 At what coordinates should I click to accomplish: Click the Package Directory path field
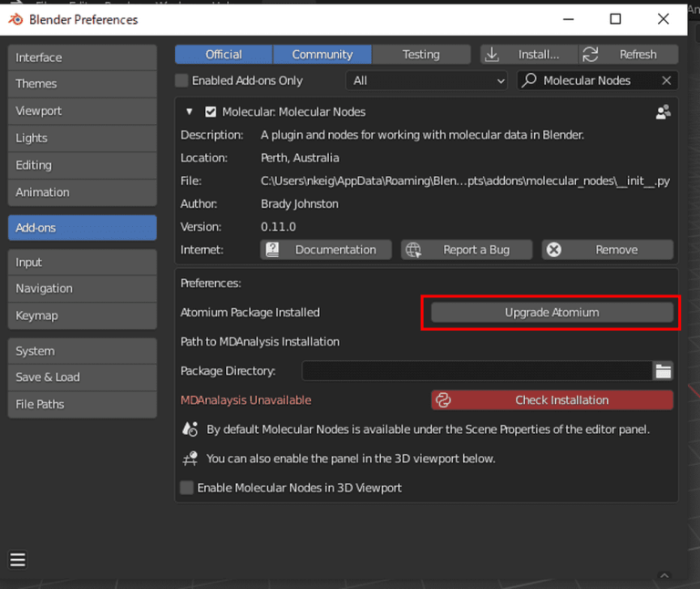476,370
